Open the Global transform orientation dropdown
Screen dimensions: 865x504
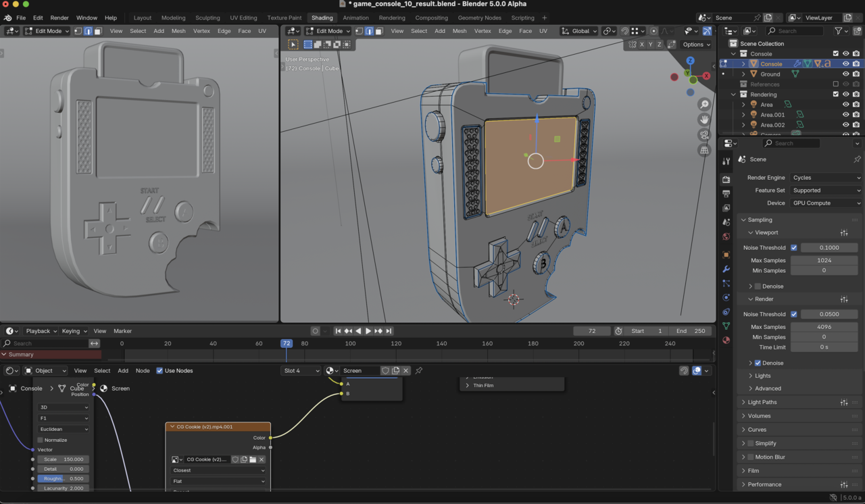point(580,31)
